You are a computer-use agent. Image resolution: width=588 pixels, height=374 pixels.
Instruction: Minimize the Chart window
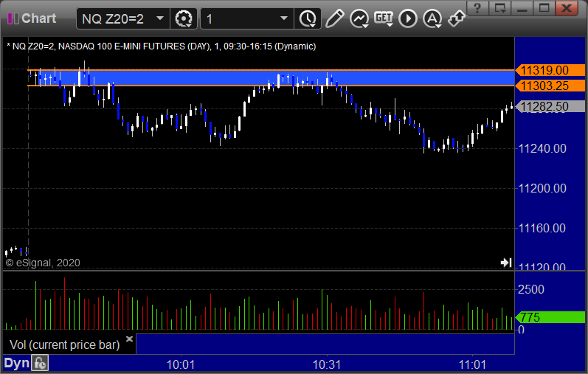click(x=522, y=7)
